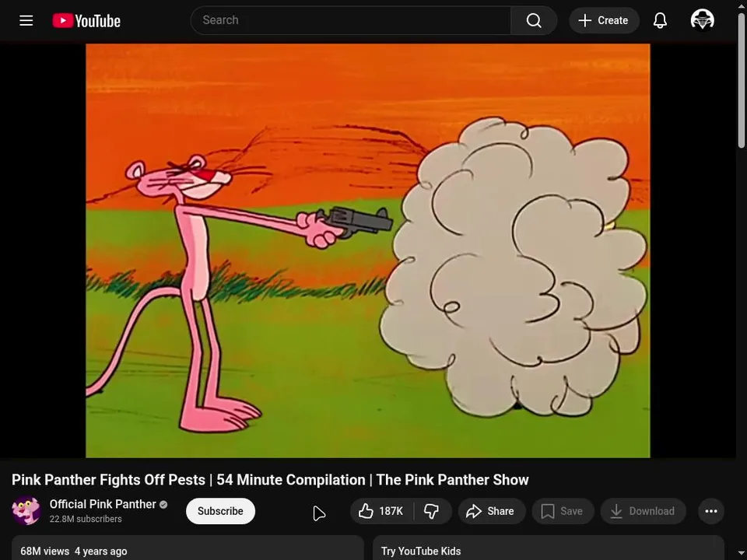Screen dimensions: 747x560
Task: Open the Try YouTube Kids card
Action: coord(549,548)
